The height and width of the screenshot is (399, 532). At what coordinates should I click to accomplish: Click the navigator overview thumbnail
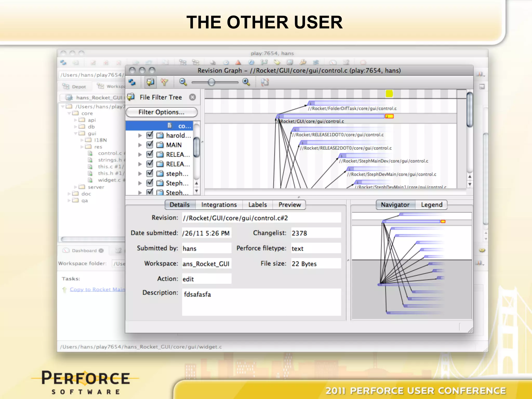click(411, 265)
